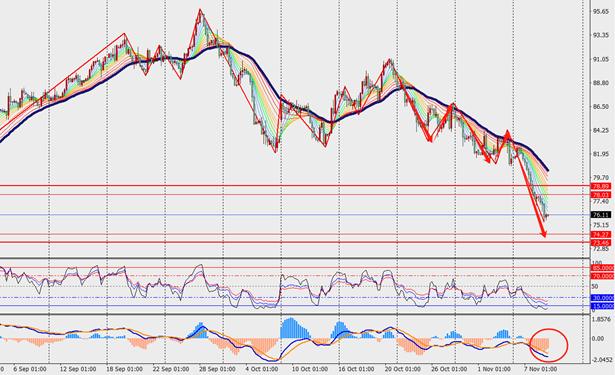Click the 1 Nov 01:00 date label
Screen dimensions: 615x375
pos(494,369)
